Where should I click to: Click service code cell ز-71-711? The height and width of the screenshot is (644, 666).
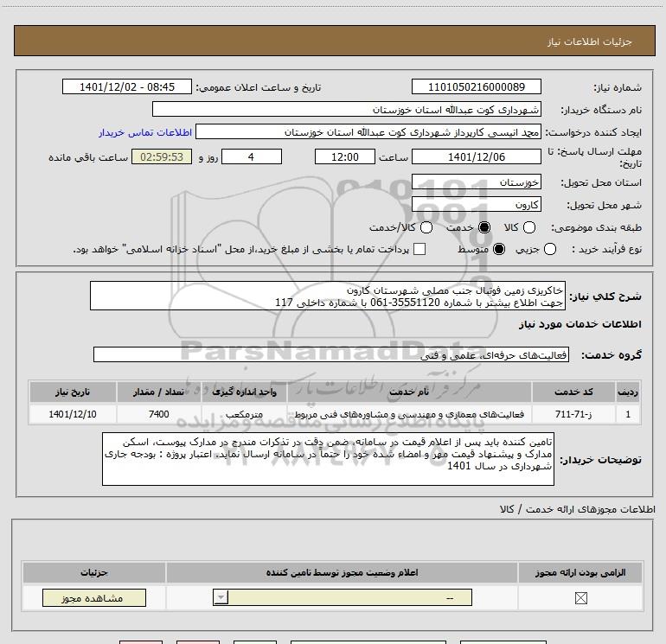(573, 414)
